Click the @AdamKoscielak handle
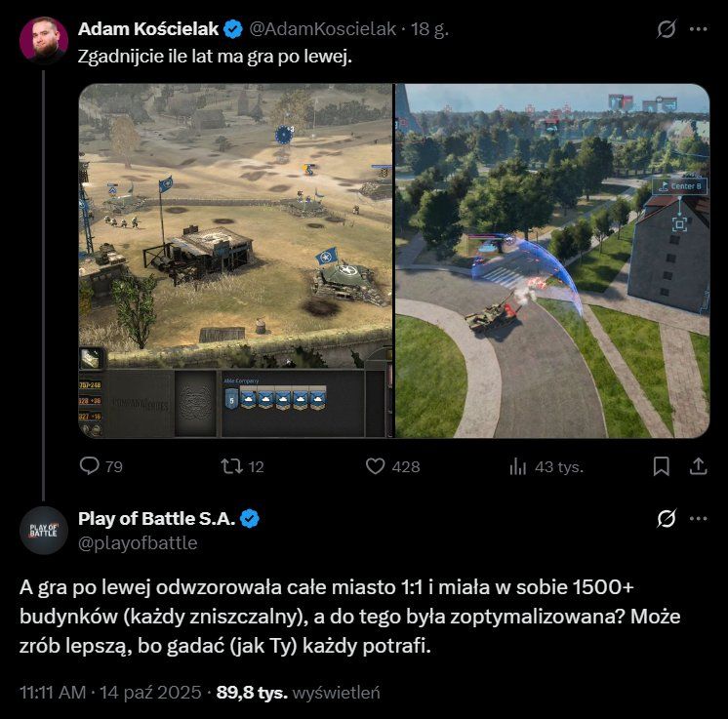The width and height of the screenshot is (728, 719). coord(323,28)
